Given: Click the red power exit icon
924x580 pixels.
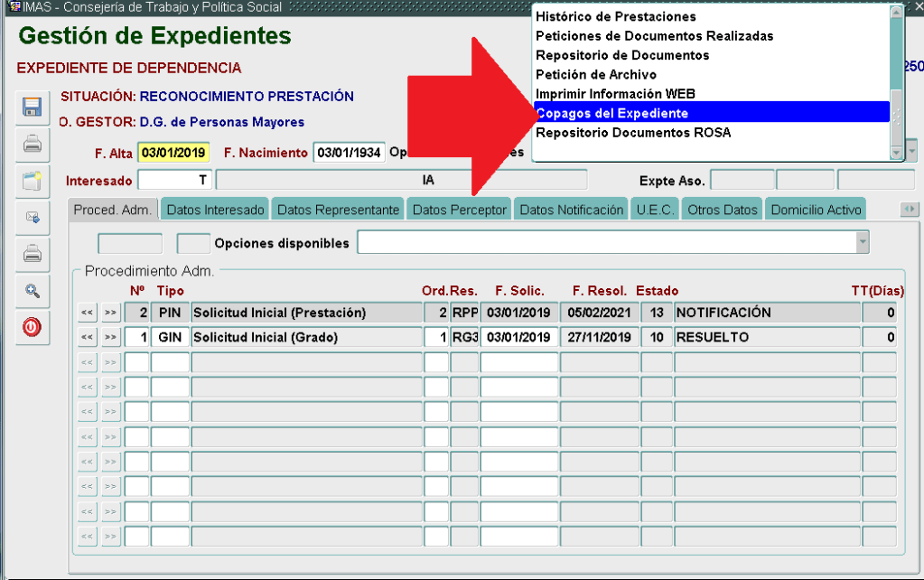Looking at the screenshot, I should pos(33,327).
